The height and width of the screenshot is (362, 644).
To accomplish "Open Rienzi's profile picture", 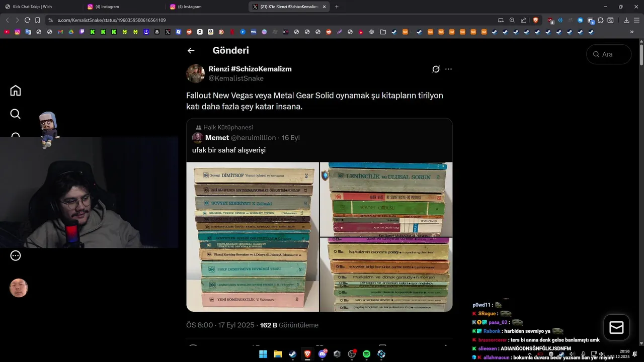I will (x=195, y=73).
